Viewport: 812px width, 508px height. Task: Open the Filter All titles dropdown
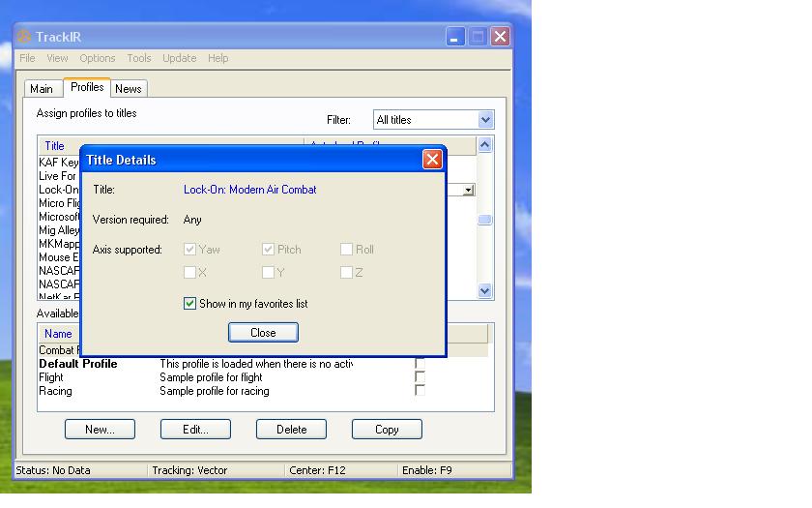point(485,120)
